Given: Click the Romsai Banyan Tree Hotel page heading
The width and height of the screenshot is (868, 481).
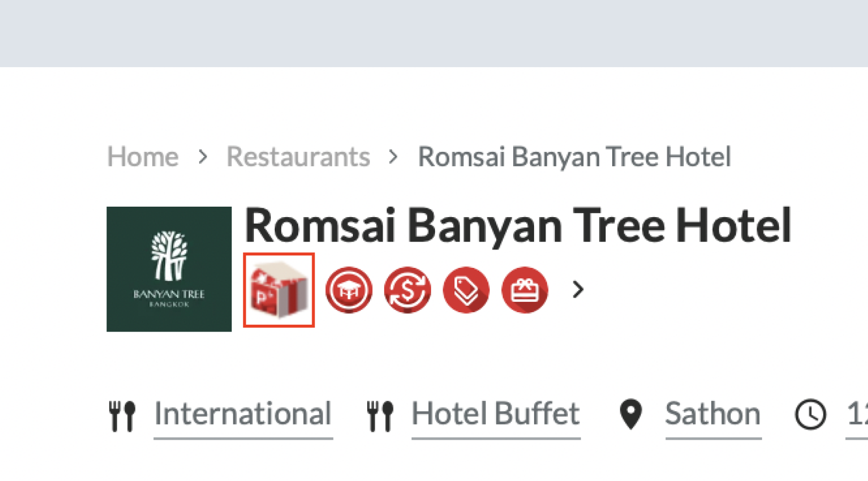Looking at the screenshot, I should tap(518, 226).
